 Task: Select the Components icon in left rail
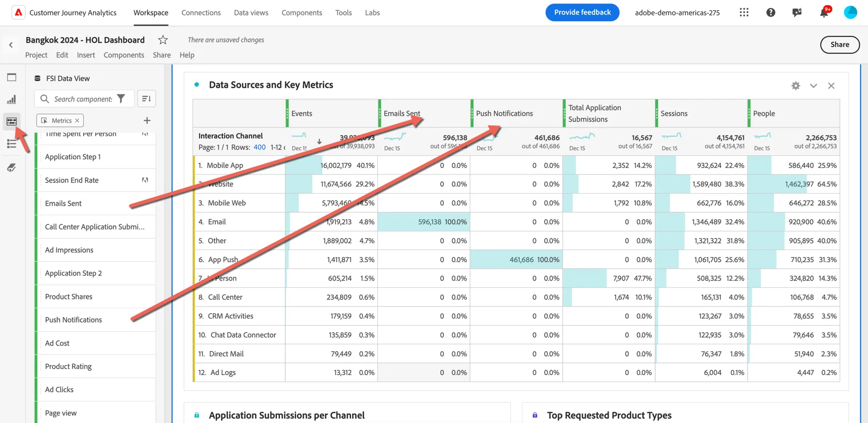click(12, 122)
